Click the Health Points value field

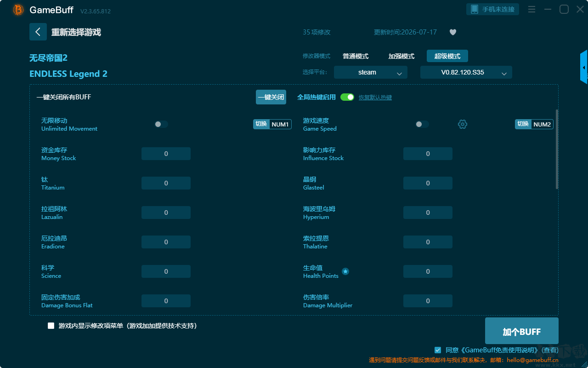428,271
